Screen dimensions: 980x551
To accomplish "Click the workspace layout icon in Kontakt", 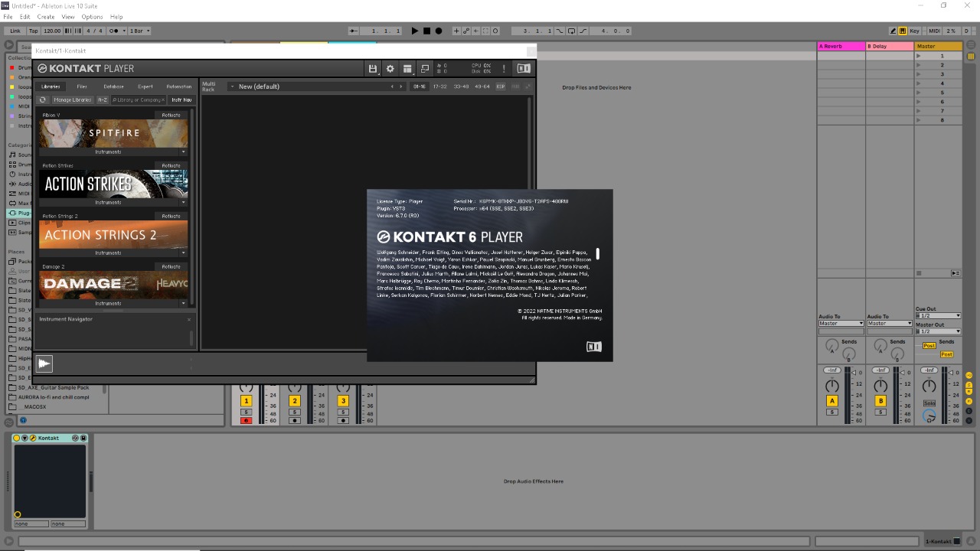I will (407, 68).
